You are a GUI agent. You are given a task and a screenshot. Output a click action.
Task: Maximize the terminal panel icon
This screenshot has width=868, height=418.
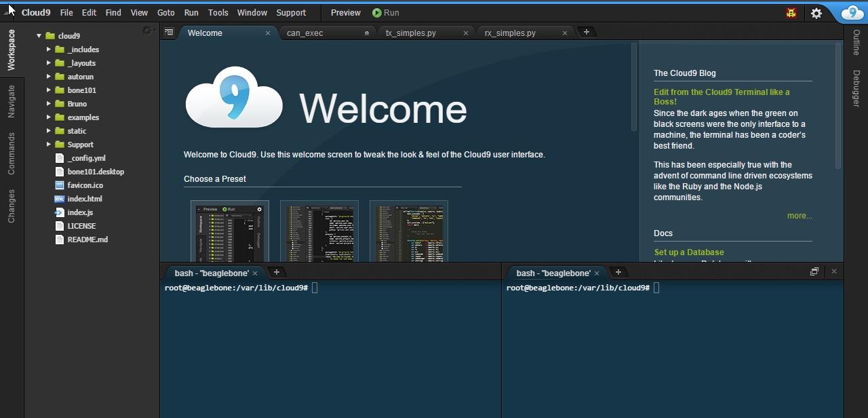pyautogui.click(x=814, y=271)
